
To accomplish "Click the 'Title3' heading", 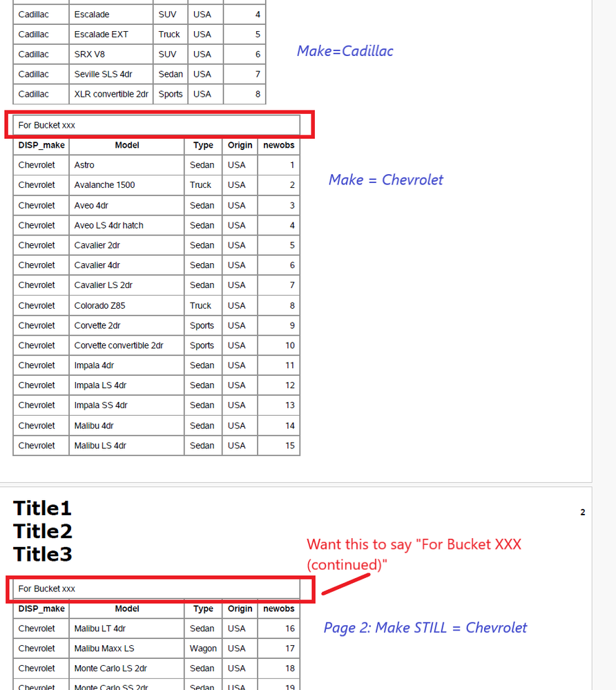I will point(43,554).
